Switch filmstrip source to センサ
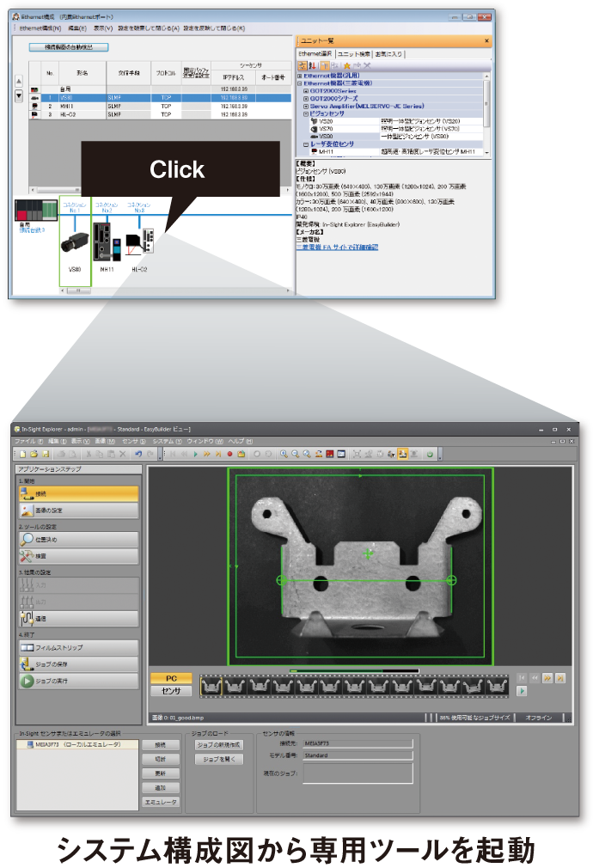 [x=171, y=691]
